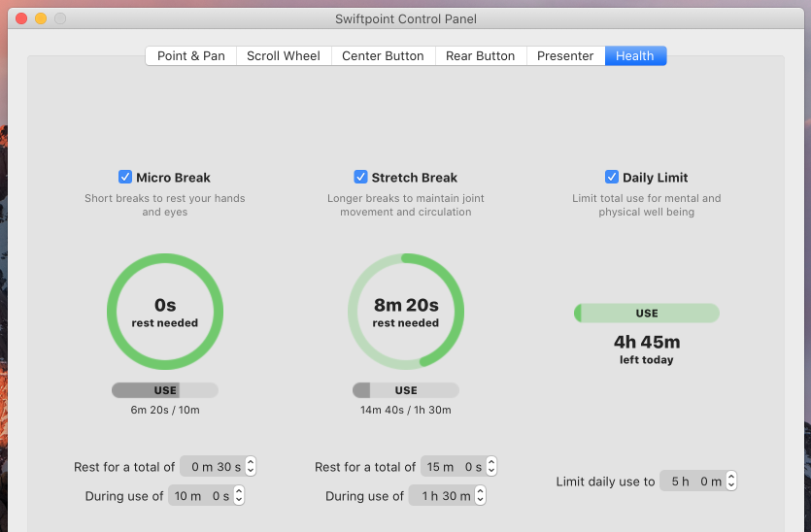Click the Daily Limit heading label
Viewport: 811px width, 532px height.
point(656,178)
